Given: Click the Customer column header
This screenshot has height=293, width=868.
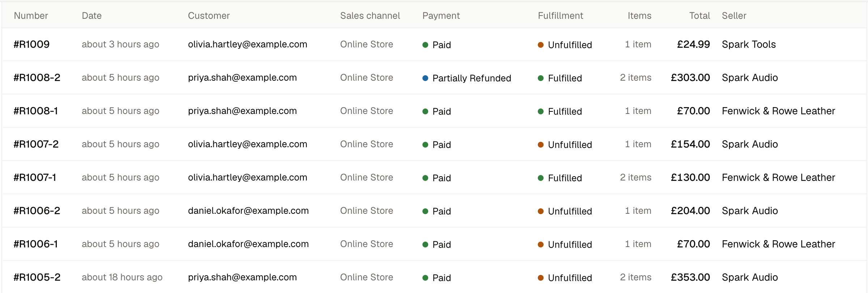Looking at the screenshot, I should pos(209,16).
